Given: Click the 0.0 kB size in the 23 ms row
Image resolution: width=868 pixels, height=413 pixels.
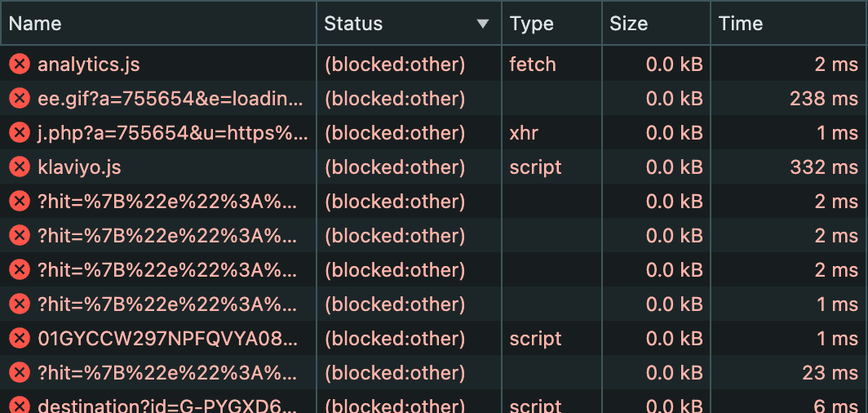Looking at the screenshot, I should point(674,372).
